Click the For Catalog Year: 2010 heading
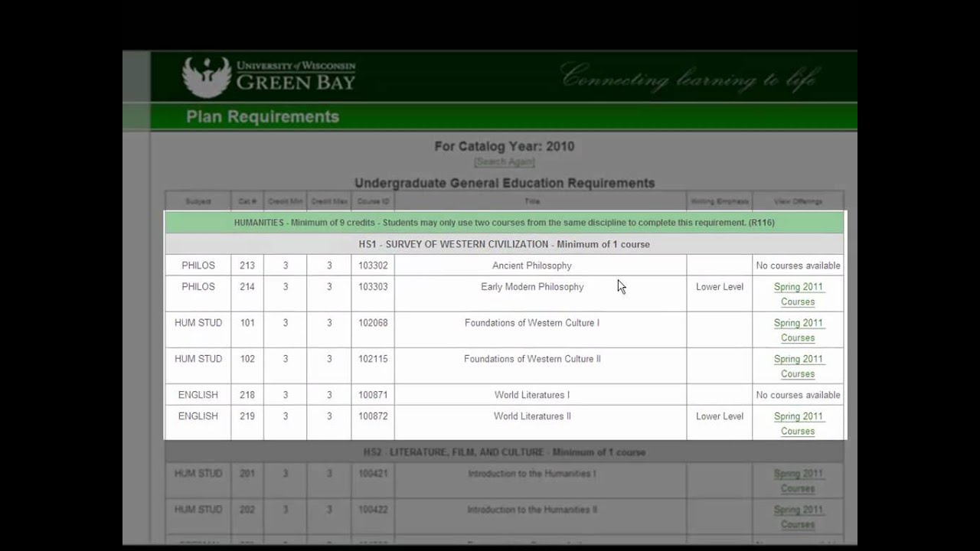This screenshot has width=980, height=551. 505,146
